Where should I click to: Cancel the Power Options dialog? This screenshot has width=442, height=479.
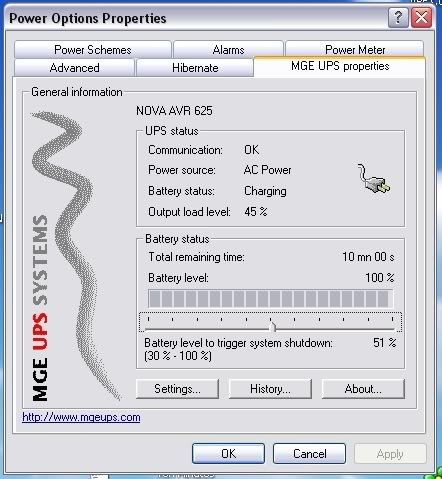pos(309,454)
